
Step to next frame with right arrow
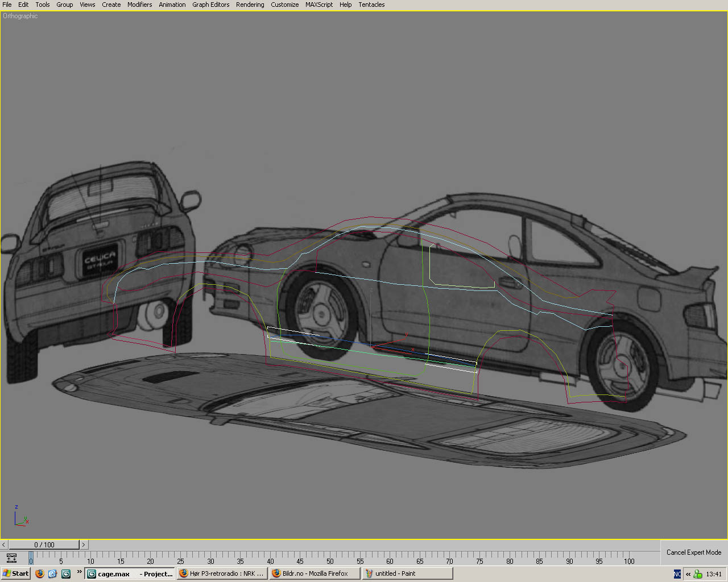pos(84,544)
